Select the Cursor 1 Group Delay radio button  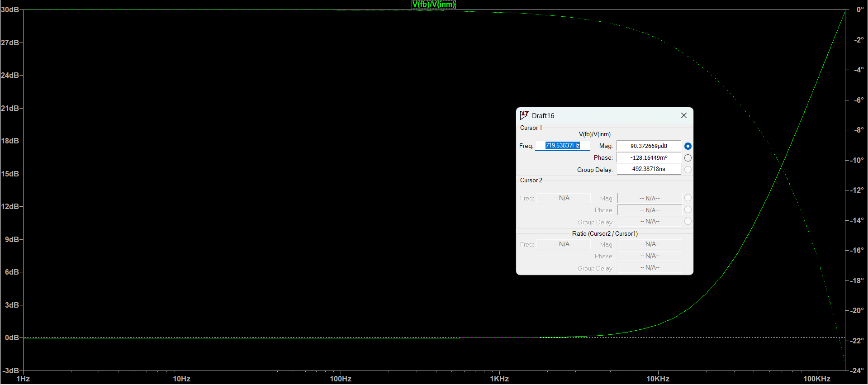point(688,170)
